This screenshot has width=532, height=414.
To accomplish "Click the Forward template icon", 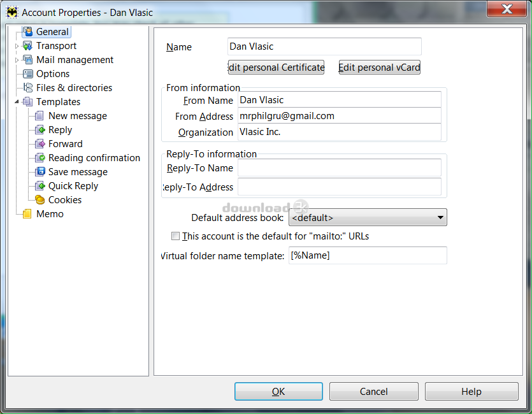I will click(40, 144).
